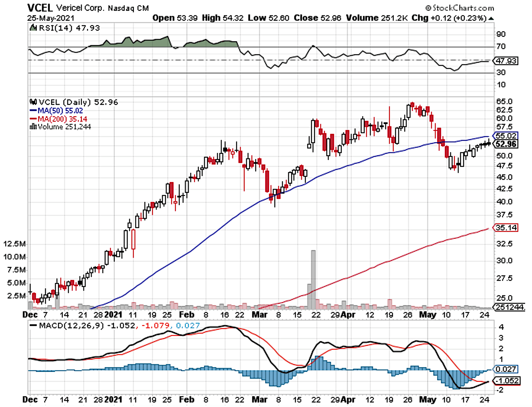Click the 55.02 MA(50) price tag
Viewport: 532px width, 407px height.
506,135
